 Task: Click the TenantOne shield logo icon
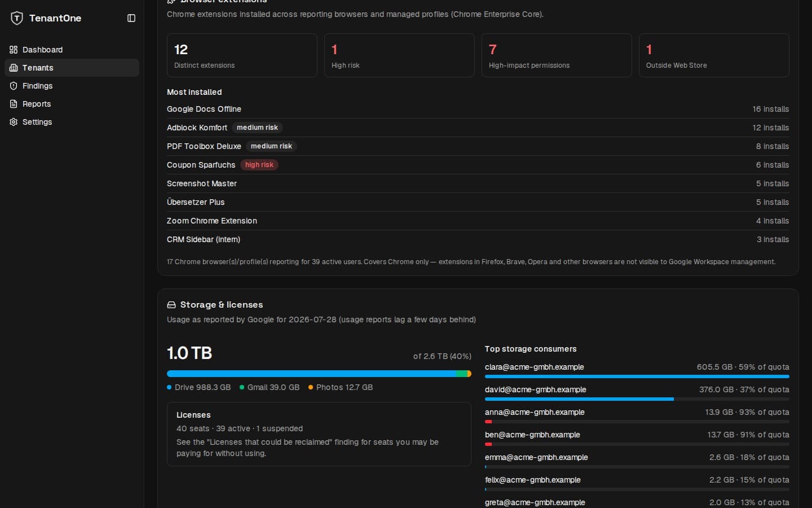coord(17,18)
